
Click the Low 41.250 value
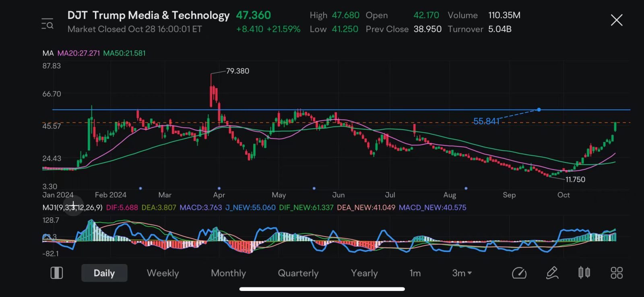(345, 29)
